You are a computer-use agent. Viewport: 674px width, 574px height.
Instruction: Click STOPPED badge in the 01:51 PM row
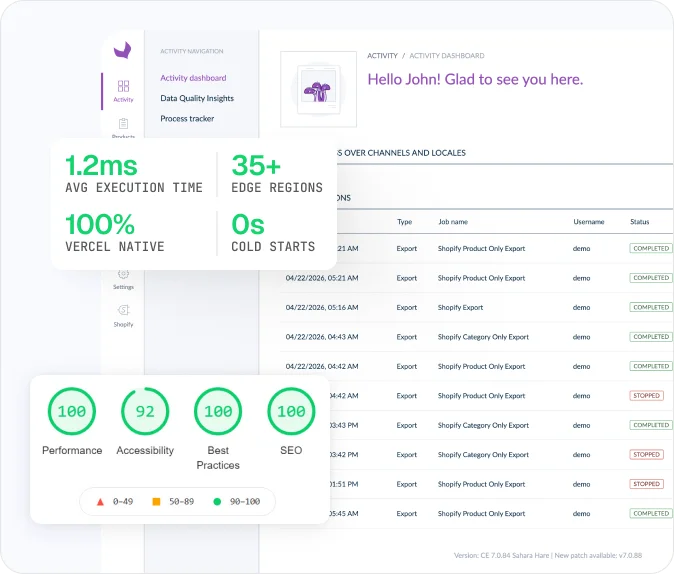pyautogui.click(x=646, y=484)
